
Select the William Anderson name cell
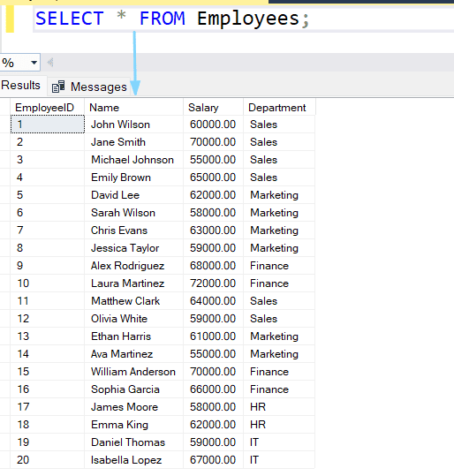134,372
